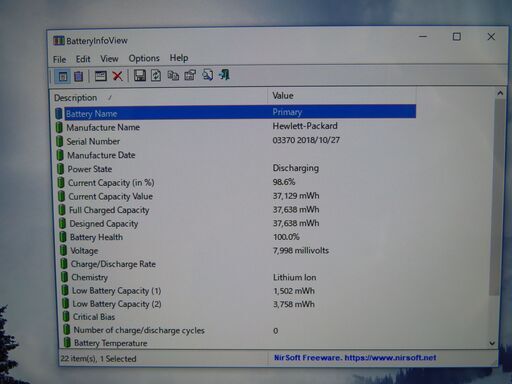Open the Edit menu
This screenshot has width=512, height=384.
83,59
